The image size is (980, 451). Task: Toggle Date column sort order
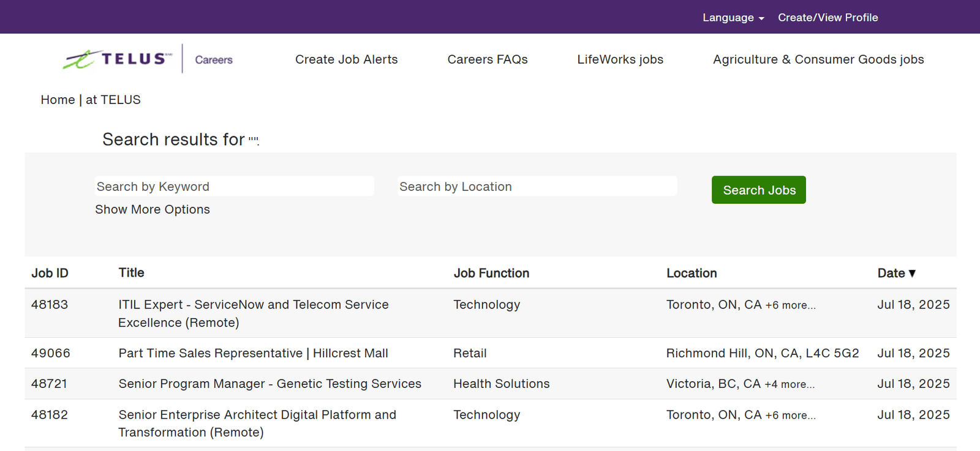point(896,273)
